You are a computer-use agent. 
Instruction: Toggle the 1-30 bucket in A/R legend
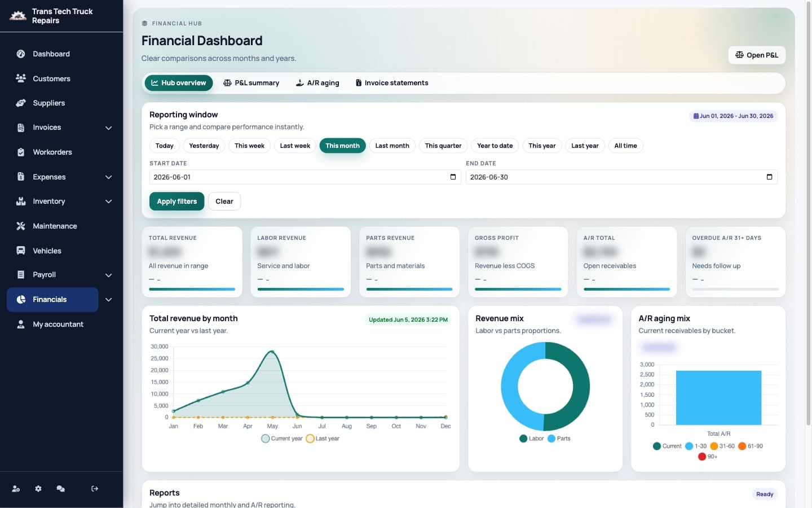pyautogui.click(x=696, y=446)
